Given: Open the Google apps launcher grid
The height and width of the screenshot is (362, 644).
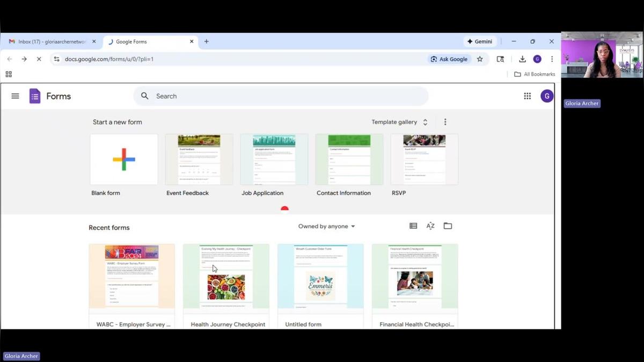Looking at the screenshot, I should [x=527, y=96].
